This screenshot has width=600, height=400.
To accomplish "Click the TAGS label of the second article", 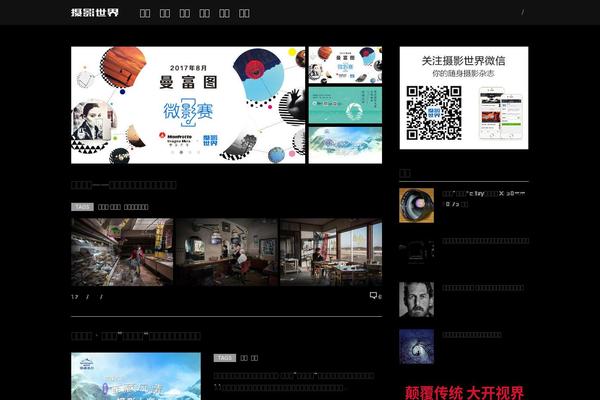I will pyautogui.click(x=225, y=357).
